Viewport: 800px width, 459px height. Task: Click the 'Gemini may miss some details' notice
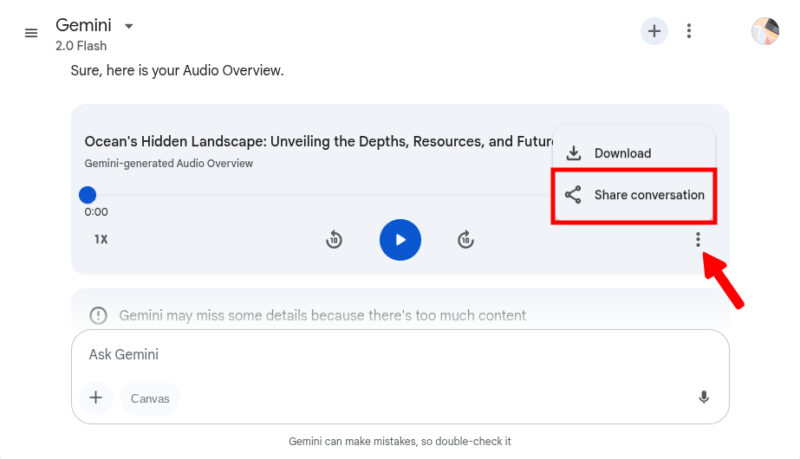tap(322, 315)
